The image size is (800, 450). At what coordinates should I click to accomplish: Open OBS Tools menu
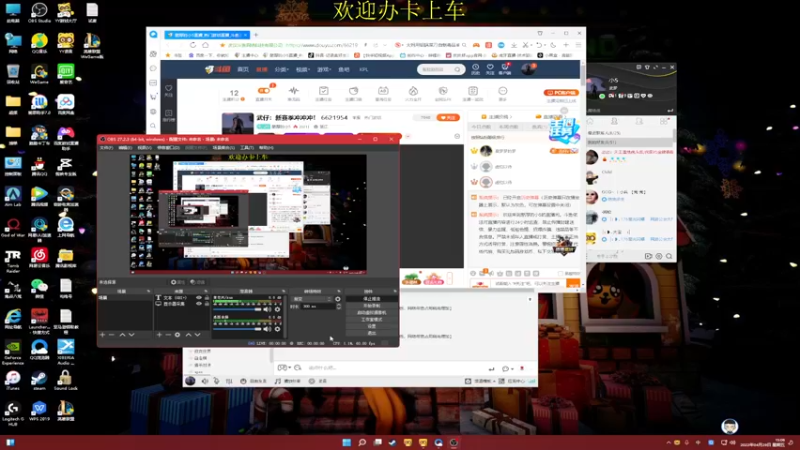point(247,147)
